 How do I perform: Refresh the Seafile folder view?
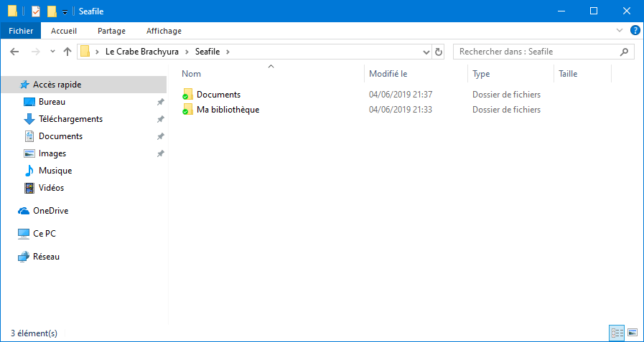[438, 52]
